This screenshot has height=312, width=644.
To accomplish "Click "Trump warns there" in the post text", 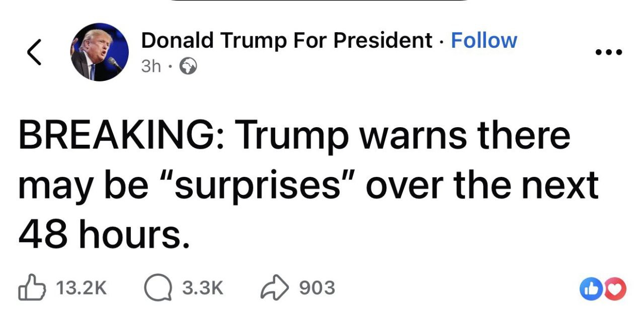I will 403,136.
